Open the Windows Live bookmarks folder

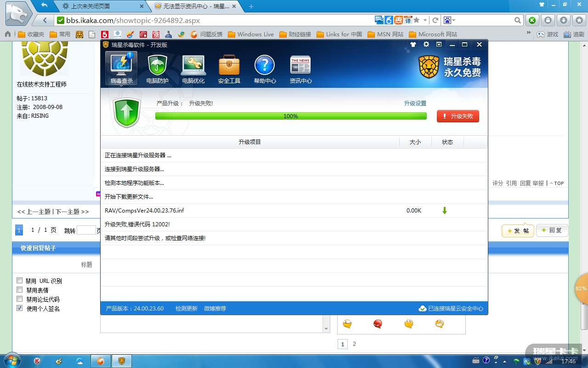click(250, 34)
